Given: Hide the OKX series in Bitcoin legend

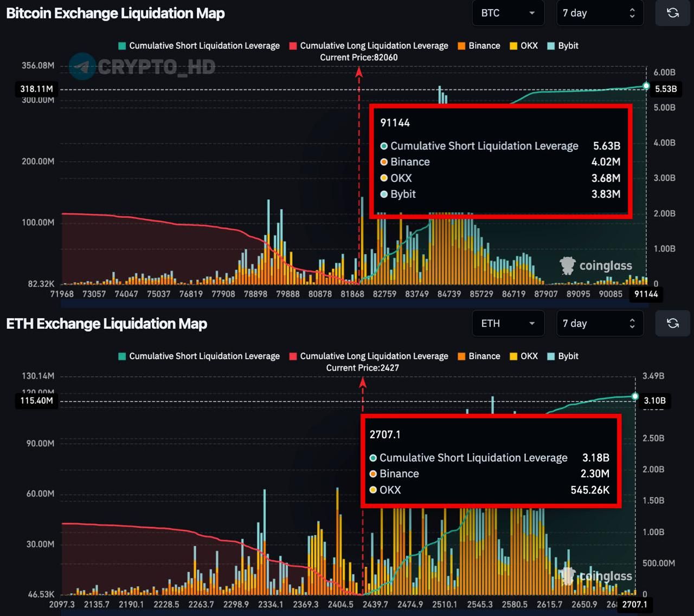Looking at the screenshot, I should [x=524, y=46].
